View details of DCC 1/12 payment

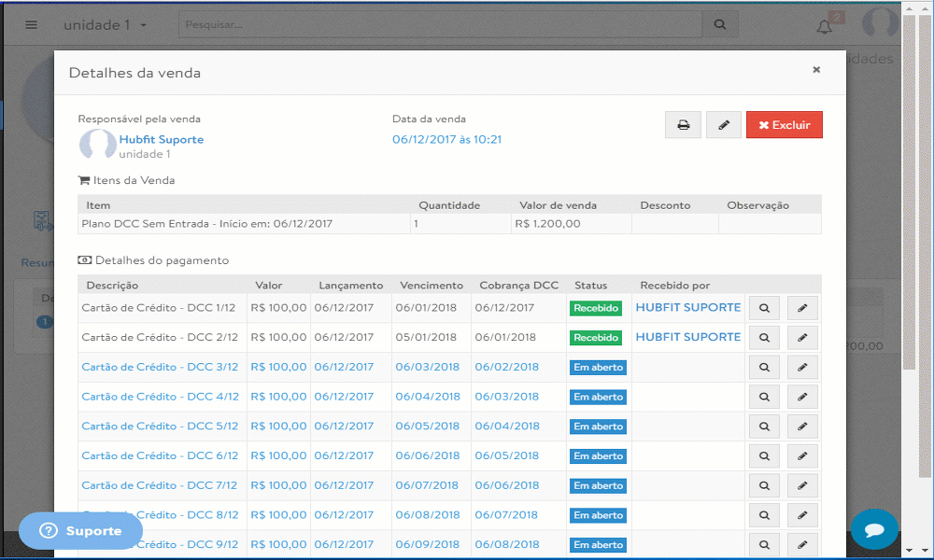pos(764,308)
